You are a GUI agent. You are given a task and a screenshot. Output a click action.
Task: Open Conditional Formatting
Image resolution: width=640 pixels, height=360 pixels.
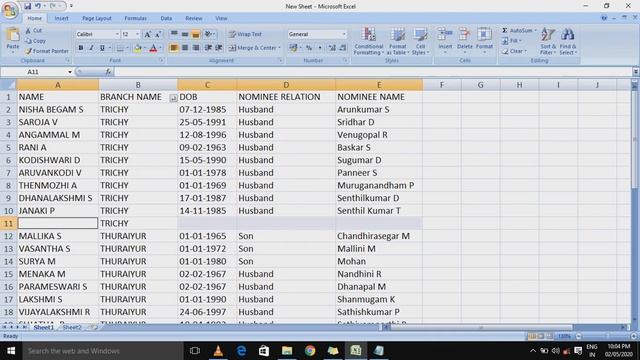369,41
